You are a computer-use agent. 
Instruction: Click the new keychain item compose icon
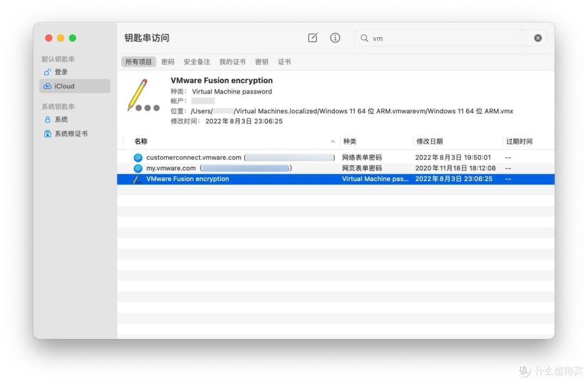click(313, 38)
